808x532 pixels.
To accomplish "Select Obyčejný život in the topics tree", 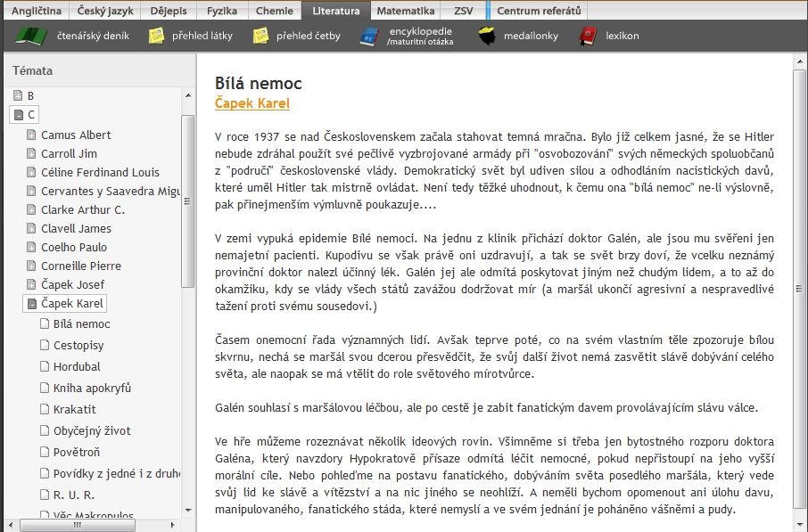I will tap(92, 430).
